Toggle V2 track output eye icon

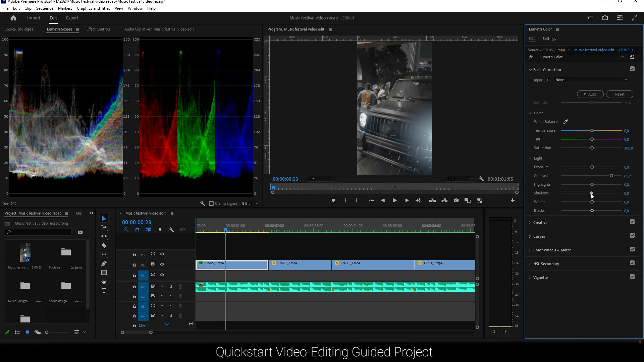162,264
